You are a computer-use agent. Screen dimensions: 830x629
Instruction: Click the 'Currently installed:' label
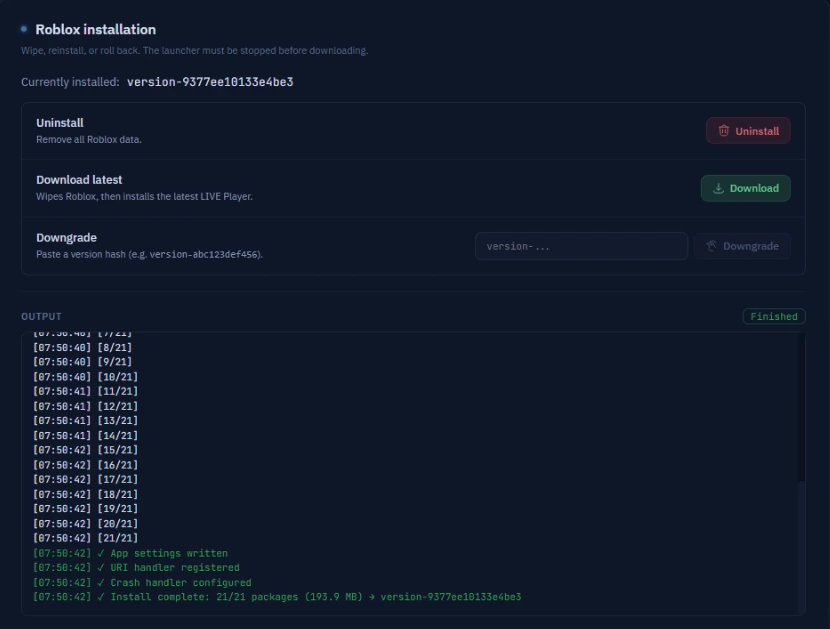[70, 82]
